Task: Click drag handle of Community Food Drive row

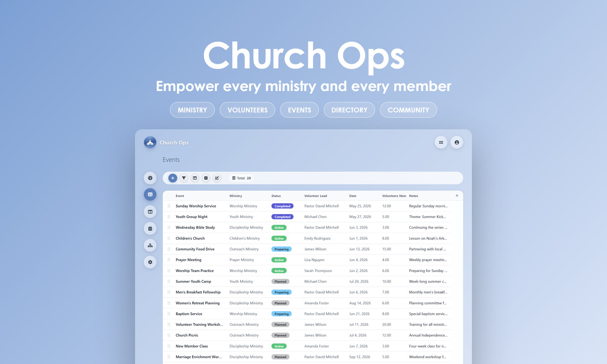Action: click(169, 249)
